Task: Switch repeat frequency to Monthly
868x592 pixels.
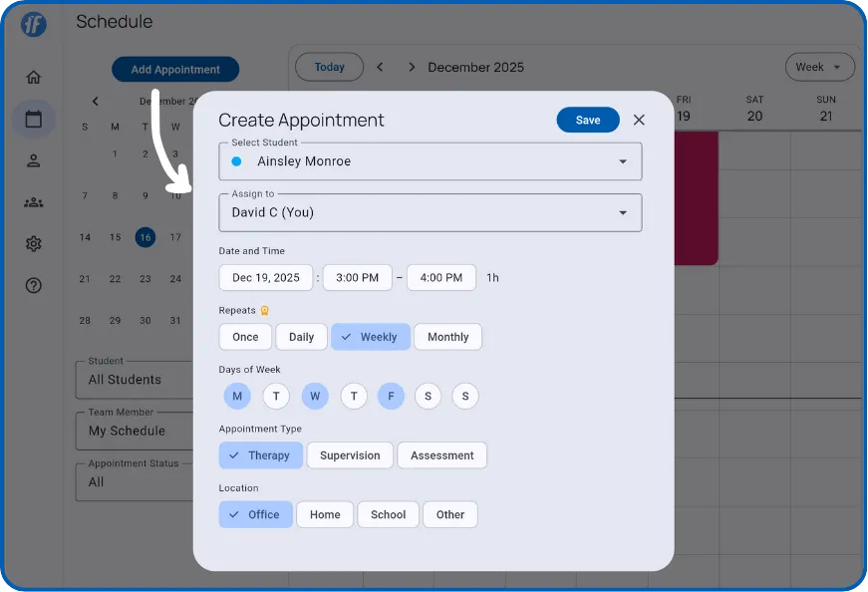Action: pos(447,337)
